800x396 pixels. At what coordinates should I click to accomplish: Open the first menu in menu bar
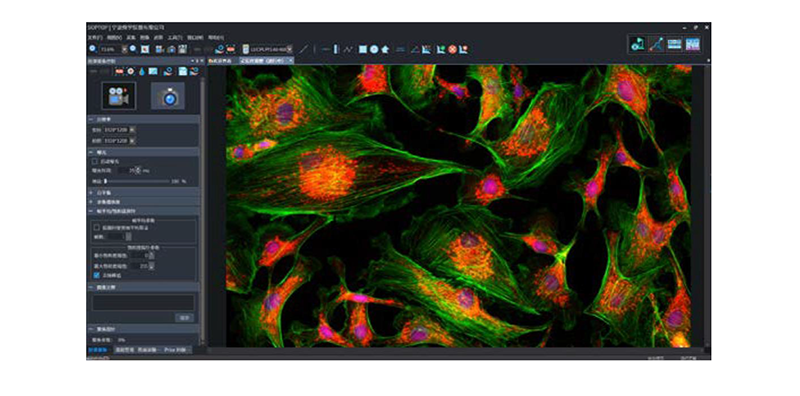pyautogui.click(x=95, y=37)
